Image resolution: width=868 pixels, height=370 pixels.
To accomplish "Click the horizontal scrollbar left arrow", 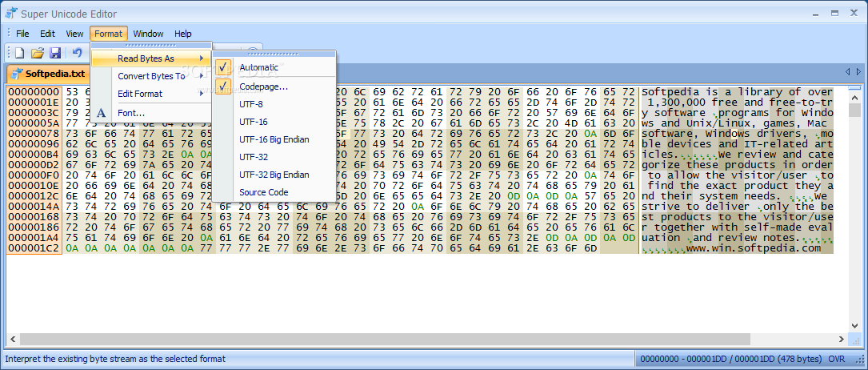I will tap(12, 339).
